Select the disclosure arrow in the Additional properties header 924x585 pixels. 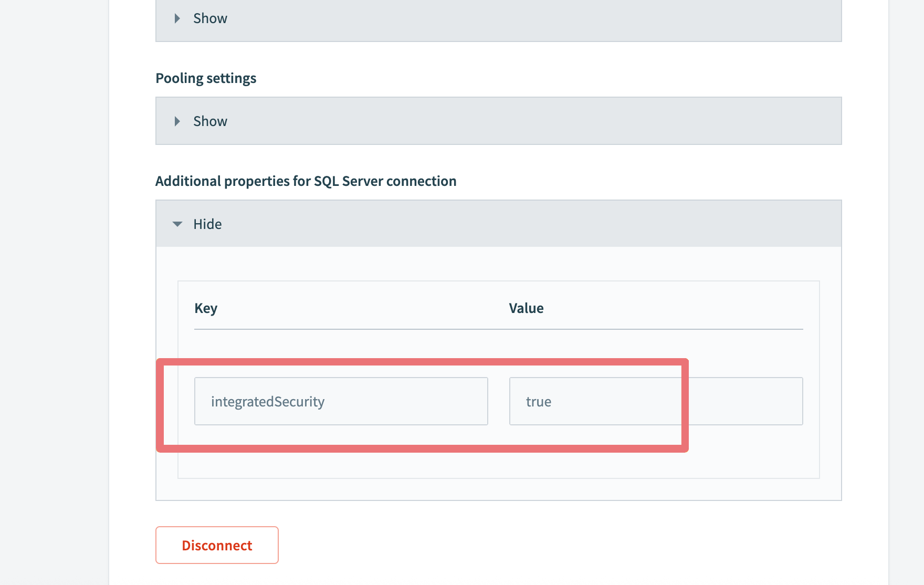coord(177,224)
